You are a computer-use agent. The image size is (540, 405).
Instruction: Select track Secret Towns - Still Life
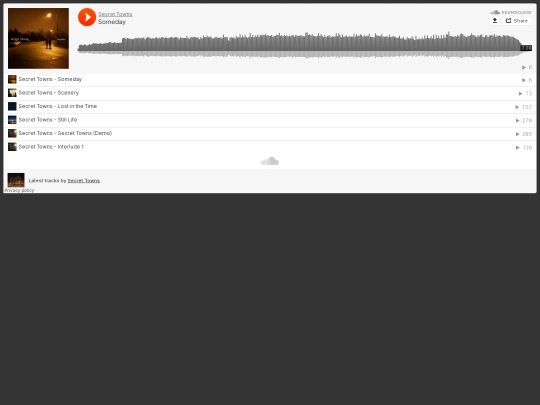pos(270,120)
